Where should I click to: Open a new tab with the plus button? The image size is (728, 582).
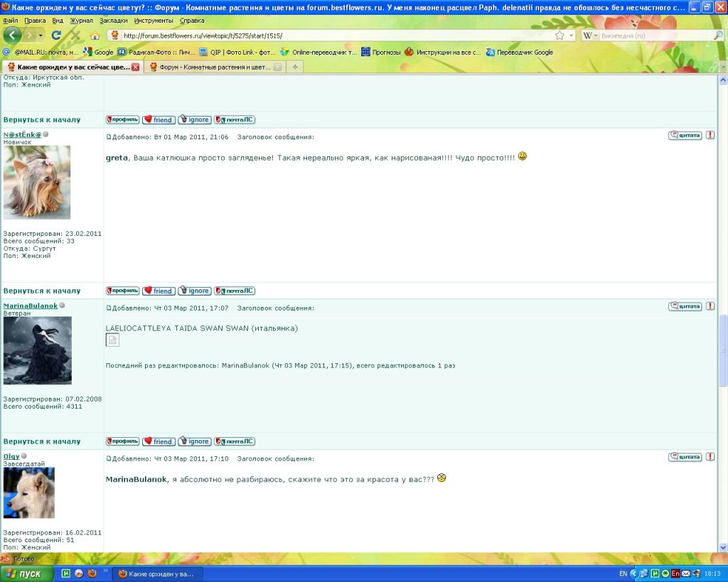tap(294, 67)
